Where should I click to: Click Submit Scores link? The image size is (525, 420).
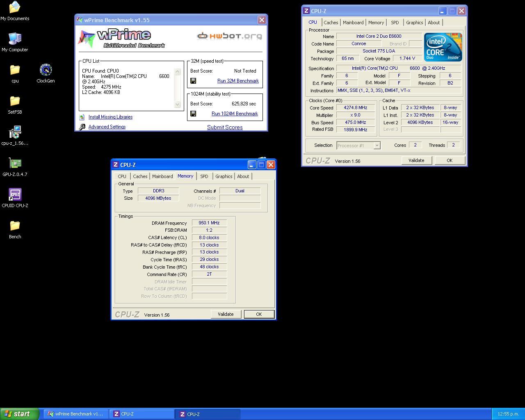[x=225, y=127]
